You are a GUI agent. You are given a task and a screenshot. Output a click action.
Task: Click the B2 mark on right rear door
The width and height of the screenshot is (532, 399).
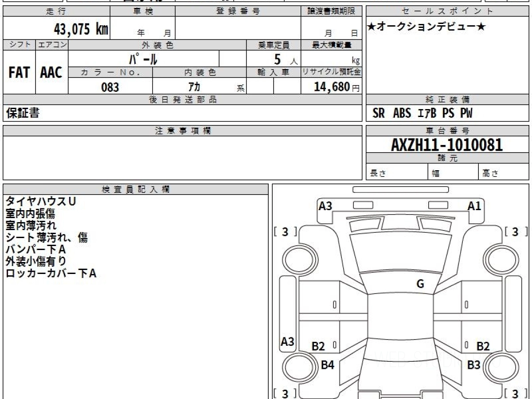[483, 347]
